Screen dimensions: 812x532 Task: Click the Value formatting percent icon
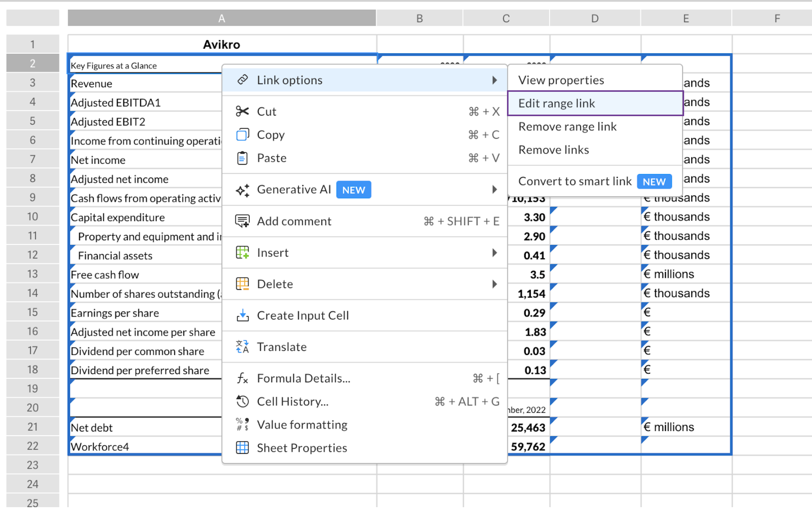pos(242,424)
